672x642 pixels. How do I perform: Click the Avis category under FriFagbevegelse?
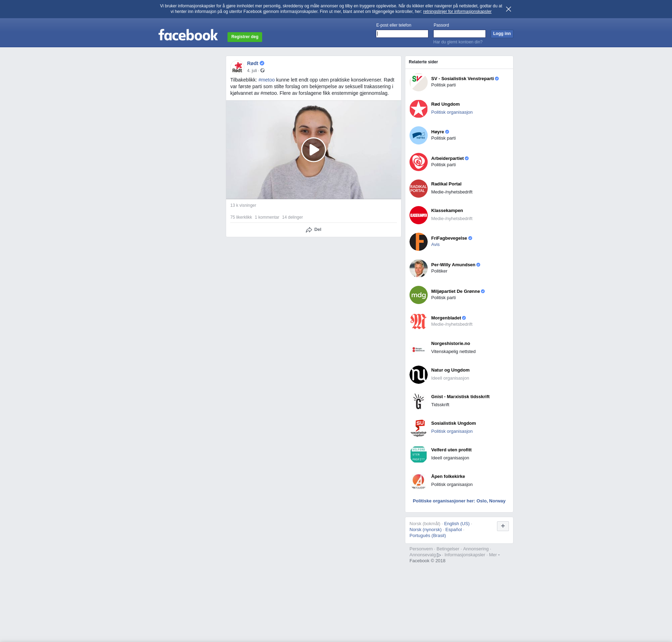(x=435, y=245)
